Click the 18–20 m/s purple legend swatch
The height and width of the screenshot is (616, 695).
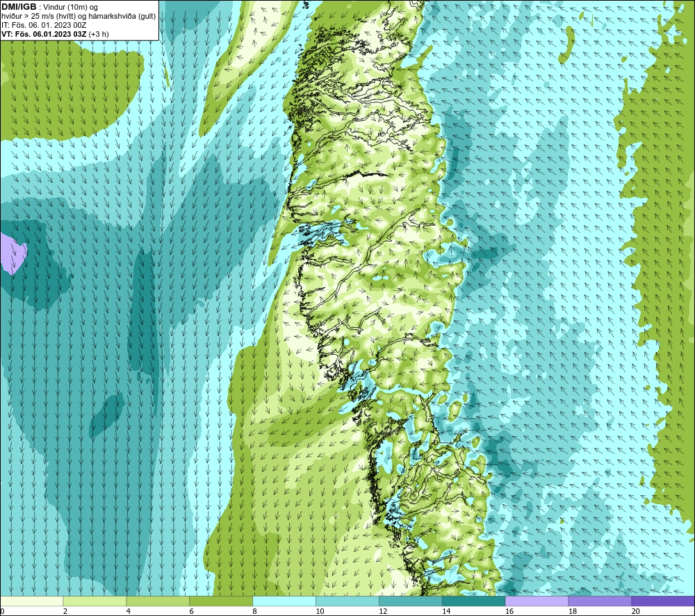click(600, 601)
